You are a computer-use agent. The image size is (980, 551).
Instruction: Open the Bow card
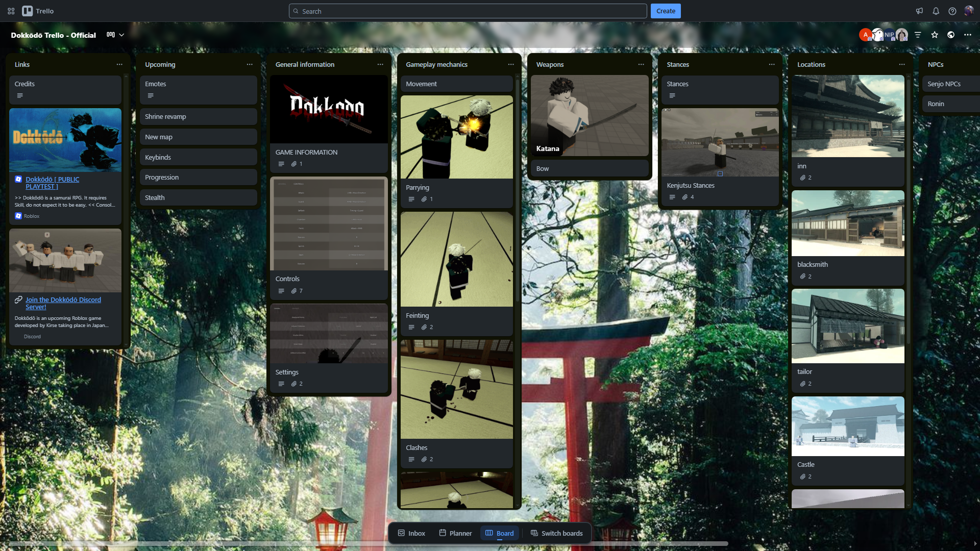(x=590, y=168)
